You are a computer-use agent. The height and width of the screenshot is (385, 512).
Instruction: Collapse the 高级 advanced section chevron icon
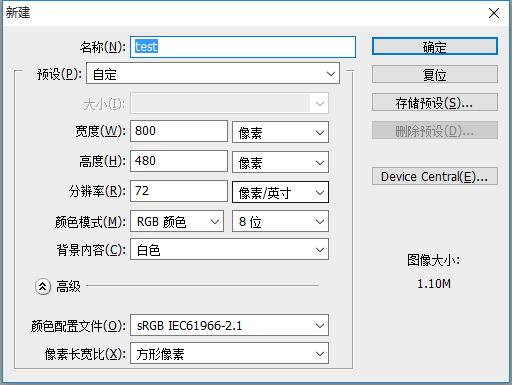pyautogui.click(x=43, y=286)
